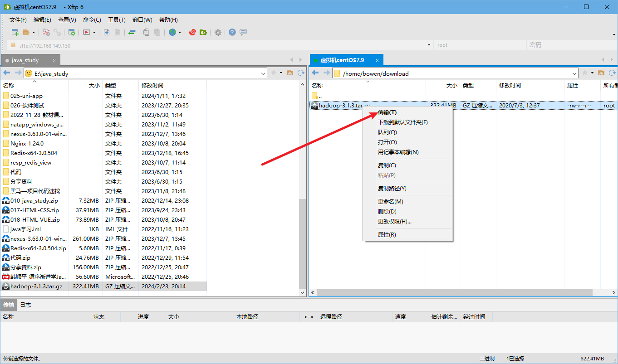
Task: Switch to the 日志 log tab
Action: coord(25,305)
